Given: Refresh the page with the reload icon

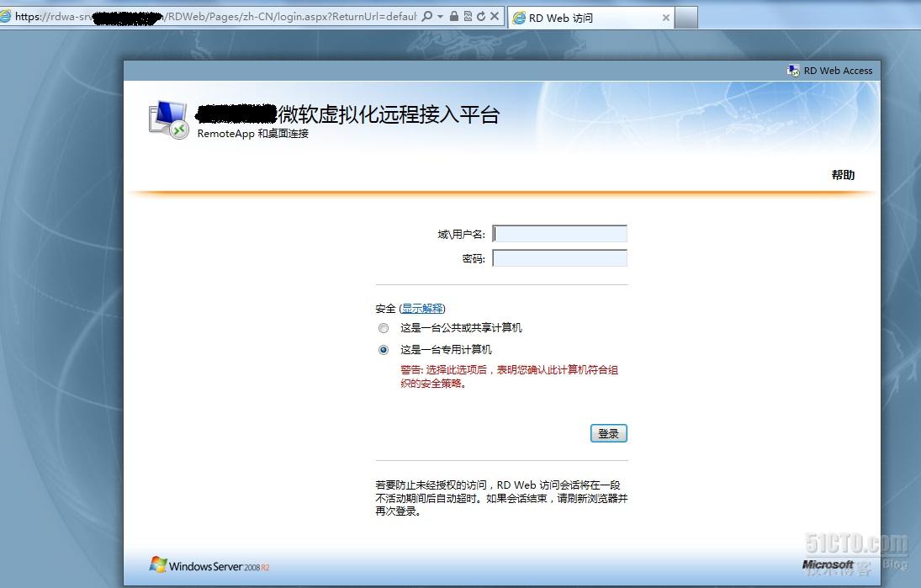Looking at the screenshot, I should pyautogui.click(x=481, y=17).
